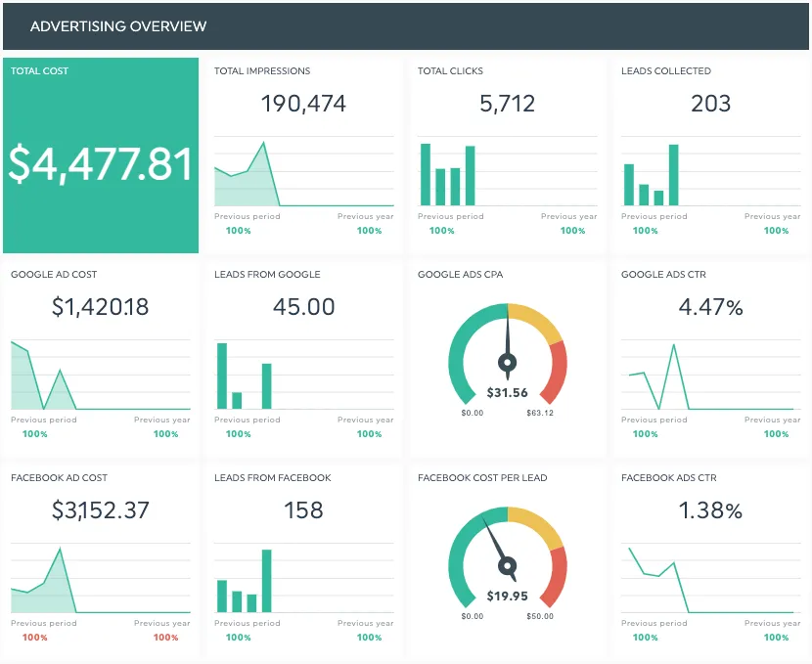Click the $63.12 Google CPA gauge maximum

[x=540, y=413]
